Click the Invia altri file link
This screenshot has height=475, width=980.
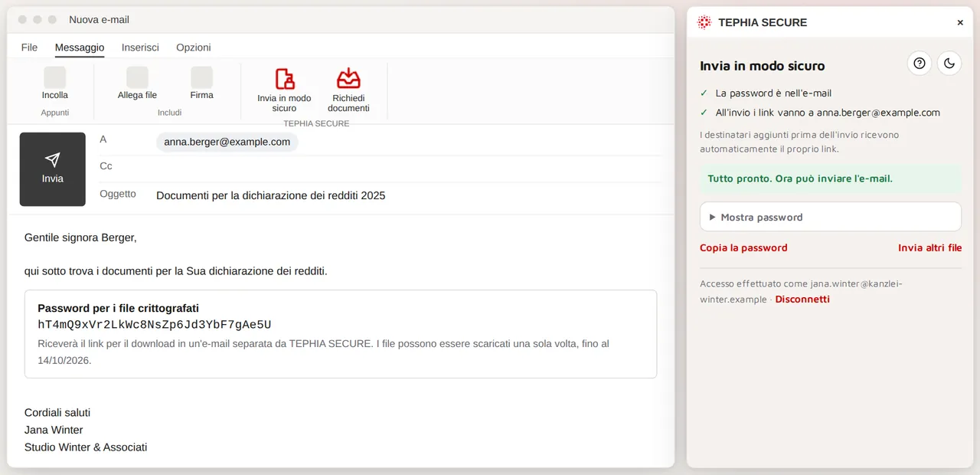[x=929, y=247]
